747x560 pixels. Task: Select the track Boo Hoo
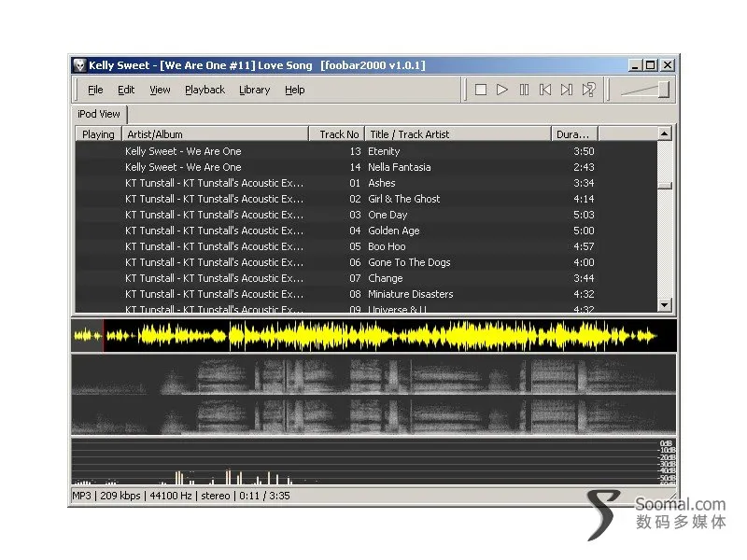pos(387,246)
